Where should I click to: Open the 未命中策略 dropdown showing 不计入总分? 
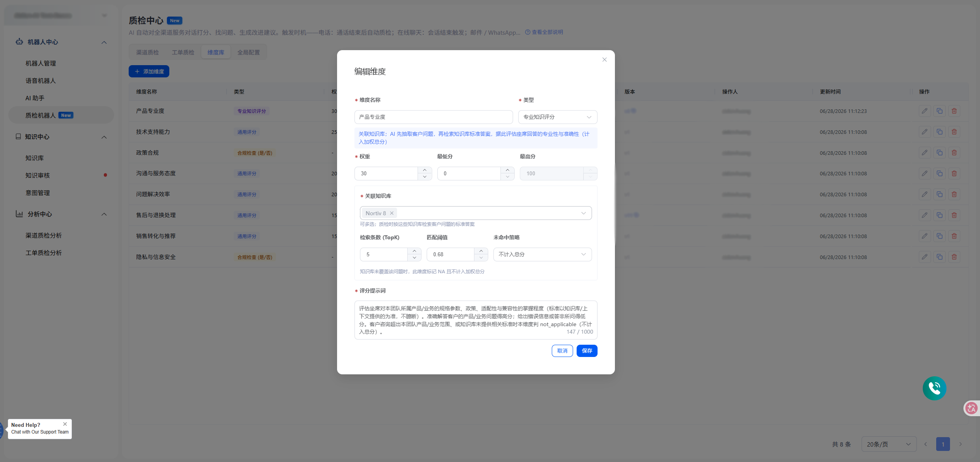click(542, 254)
